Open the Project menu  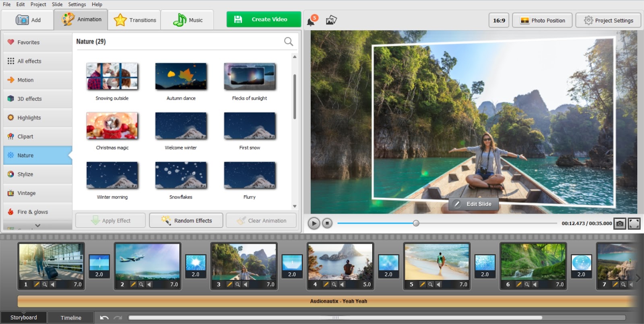pos(38,4)
